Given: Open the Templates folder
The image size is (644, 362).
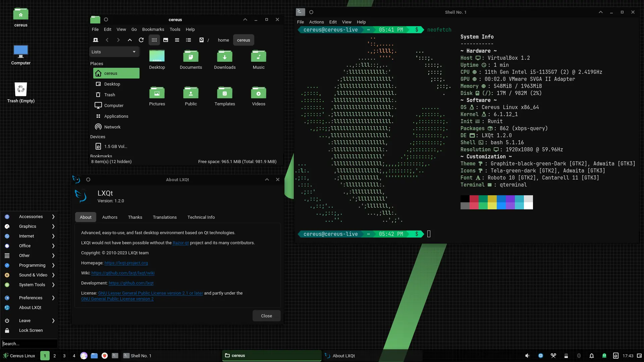Looking at the screenshot, I should [x=225, y=96].
